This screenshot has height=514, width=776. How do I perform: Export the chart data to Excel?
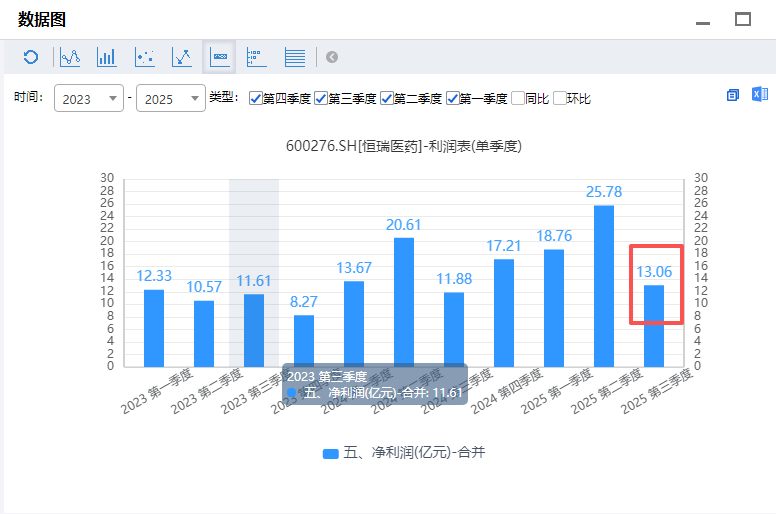click(x=759, y=95)
